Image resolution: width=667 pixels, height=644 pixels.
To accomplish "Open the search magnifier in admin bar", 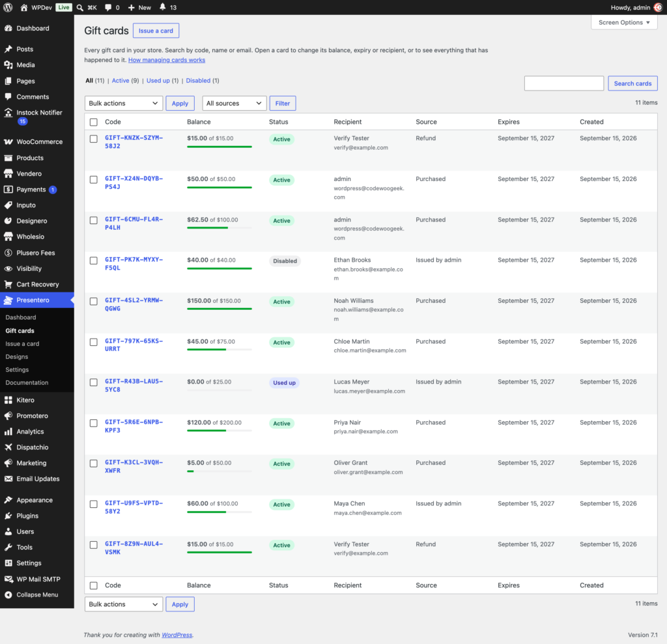I will (79, 7).
